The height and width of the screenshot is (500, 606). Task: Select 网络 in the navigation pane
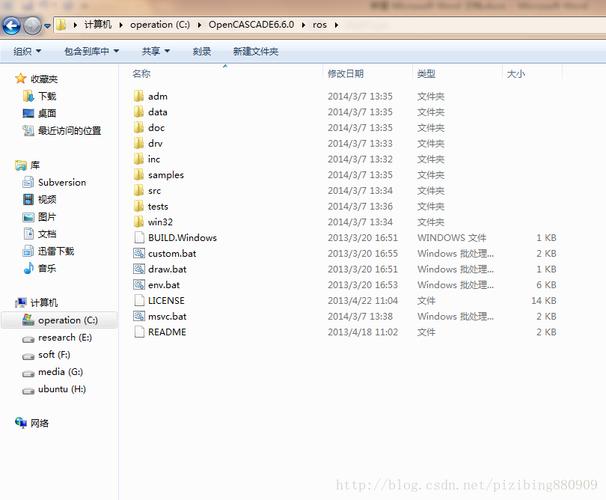coord(39,423)
